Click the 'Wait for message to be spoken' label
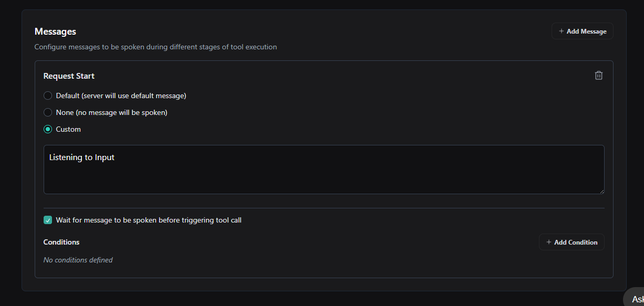 [149, 220]
